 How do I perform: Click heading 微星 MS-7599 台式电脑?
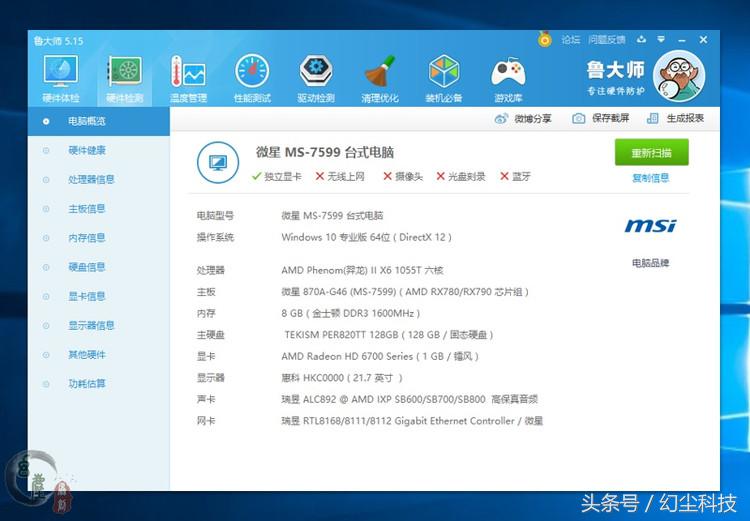point(325,153)
